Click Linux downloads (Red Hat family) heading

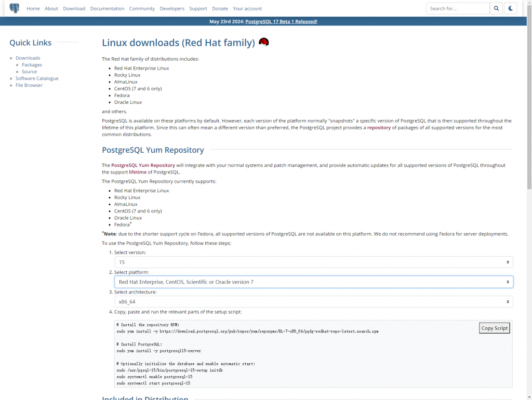[x=179, y=43]
